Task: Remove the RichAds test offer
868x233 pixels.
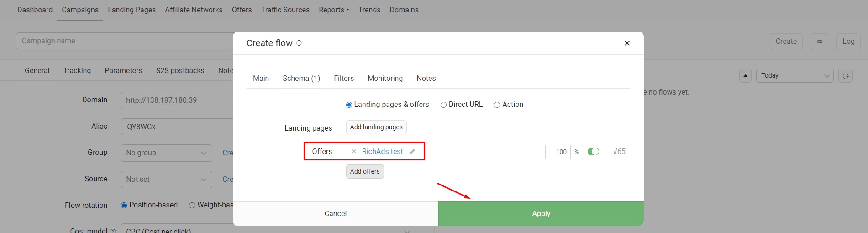Action: 354,151
